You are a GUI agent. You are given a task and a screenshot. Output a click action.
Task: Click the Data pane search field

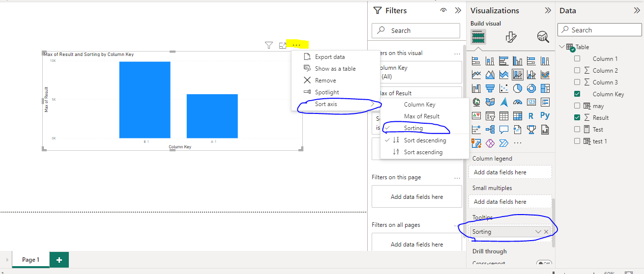click(599, 30)
